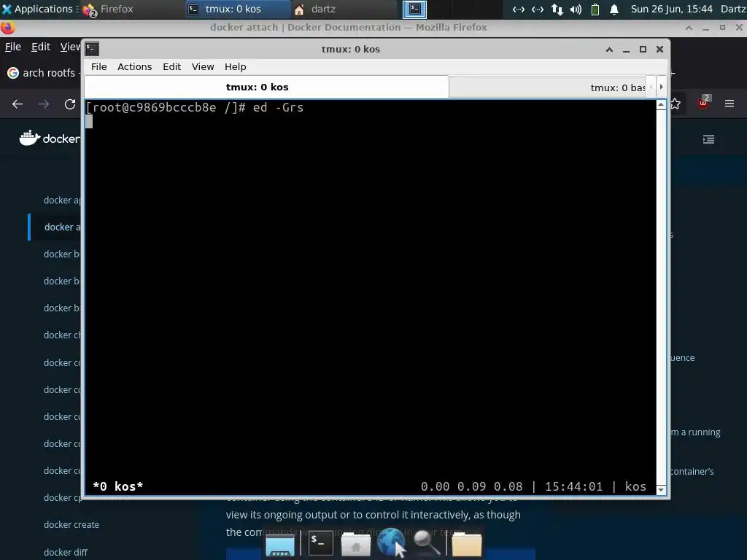Click Firefox back navigation arrow
Image resolution: width=747 pixels, height=560 pixels.
(x=18, y=104)
